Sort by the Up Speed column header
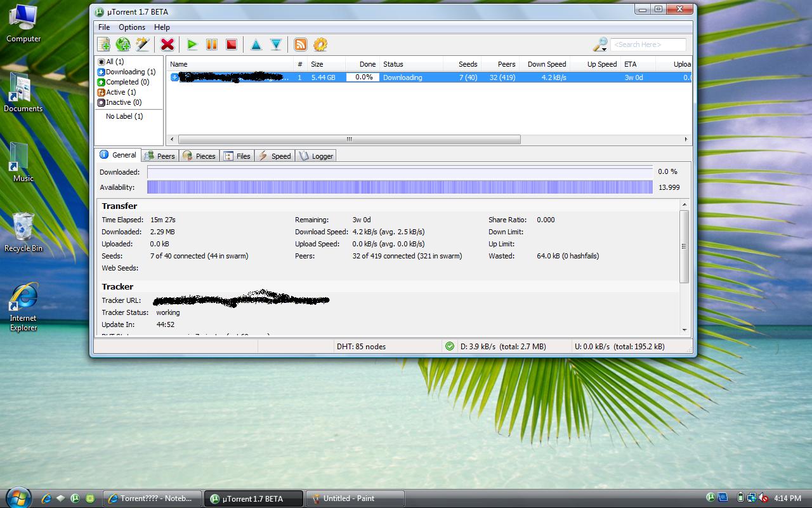812x508 pixels. 595,64
